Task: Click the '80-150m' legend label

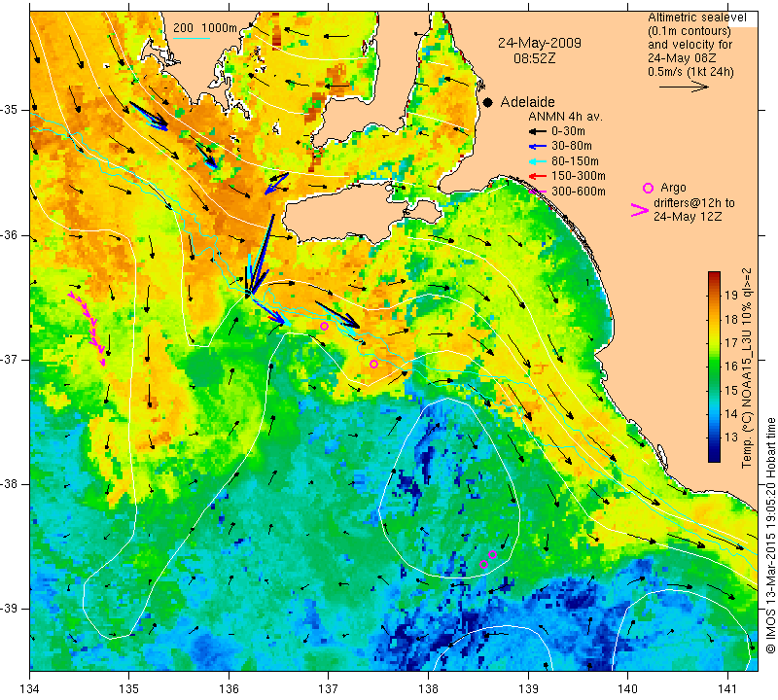Action: coord(575,161)
